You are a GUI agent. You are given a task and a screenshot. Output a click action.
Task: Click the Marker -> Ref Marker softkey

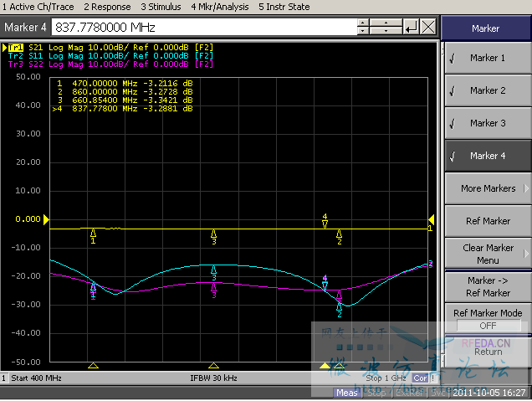tap(488, 286)
